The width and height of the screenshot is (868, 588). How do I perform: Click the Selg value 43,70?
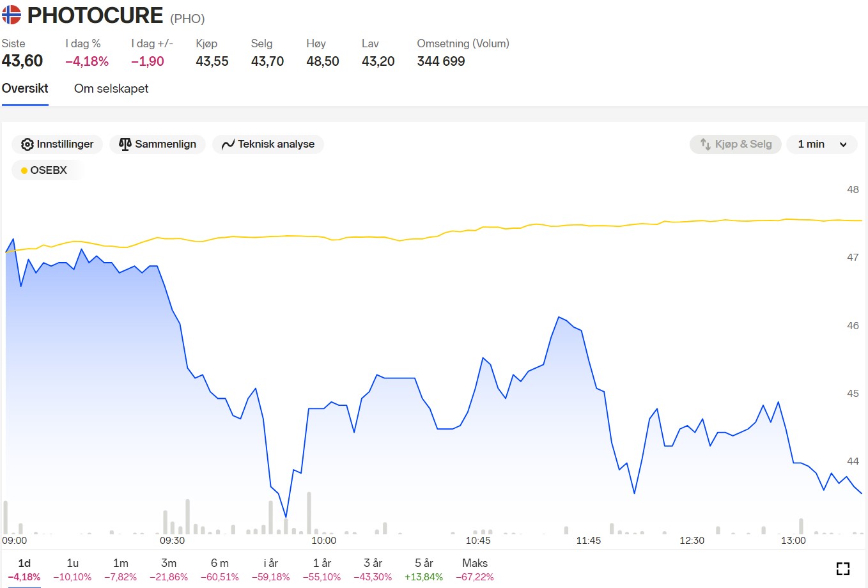pyautogui.click(x=267, y=61)
